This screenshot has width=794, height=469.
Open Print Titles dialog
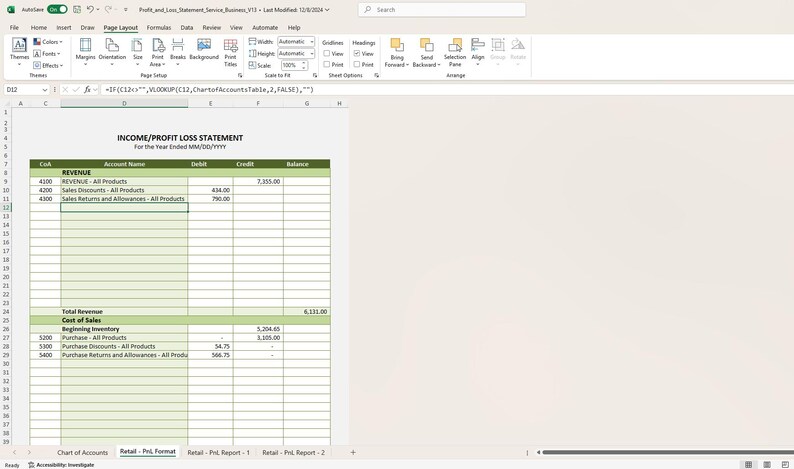pos(230,52)
